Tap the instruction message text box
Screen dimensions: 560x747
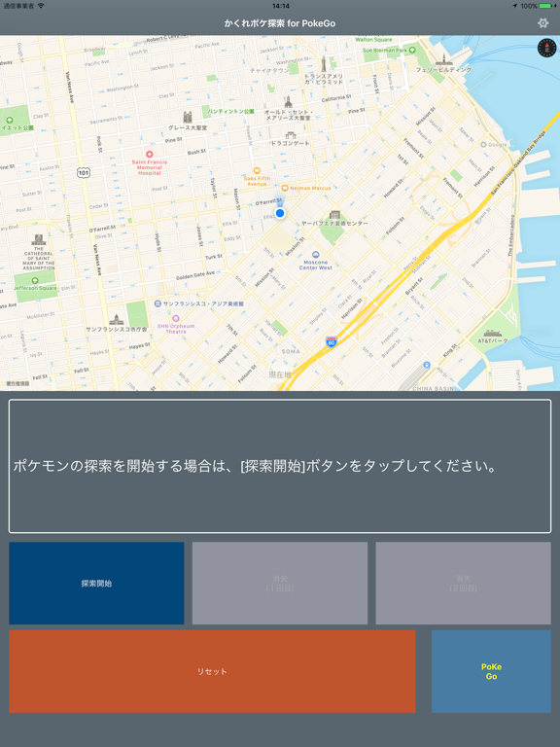280,466
